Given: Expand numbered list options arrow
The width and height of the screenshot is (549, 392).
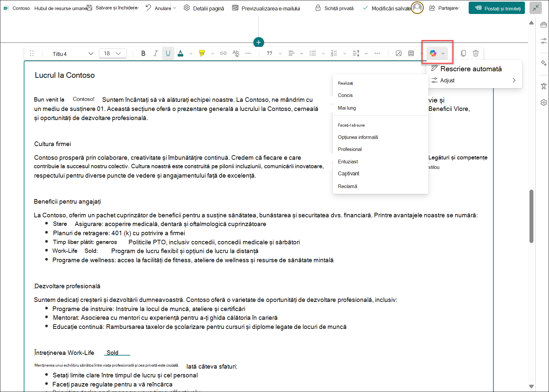Looking at the screenshot, I should [345, 53].
